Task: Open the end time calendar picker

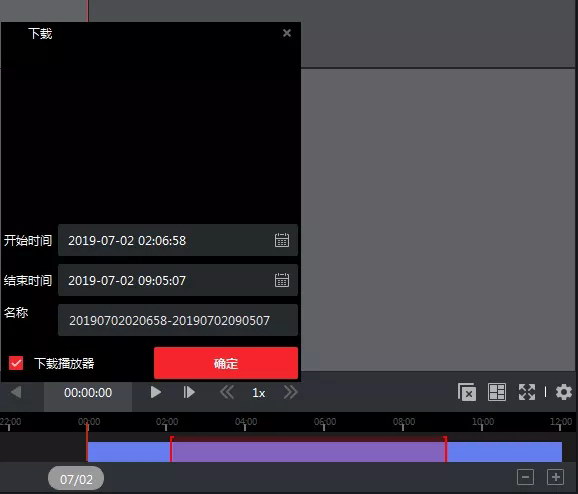Action: pyautogui.click(x=282, y=280)
